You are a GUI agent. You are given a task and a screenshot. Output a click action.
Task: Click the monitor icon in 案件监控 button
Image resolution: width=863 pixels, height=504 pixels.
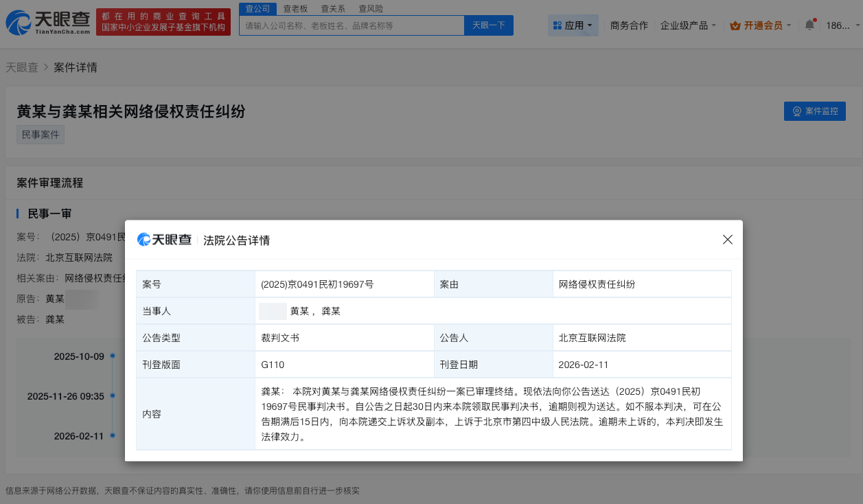[796, 111]
